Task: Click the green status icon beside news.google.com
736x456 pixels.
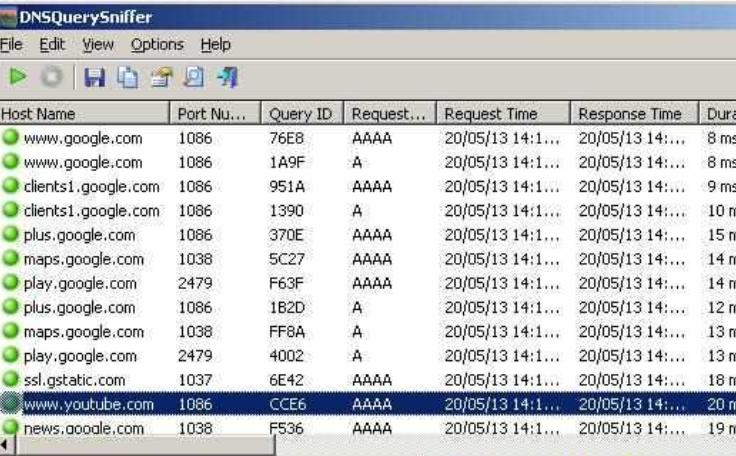Action: pyautogui.click(x=10, y=428)
